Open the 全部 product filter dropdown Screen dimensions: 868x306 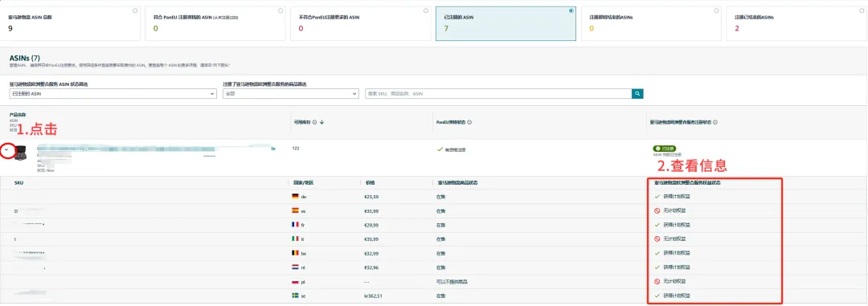[291, 94]
